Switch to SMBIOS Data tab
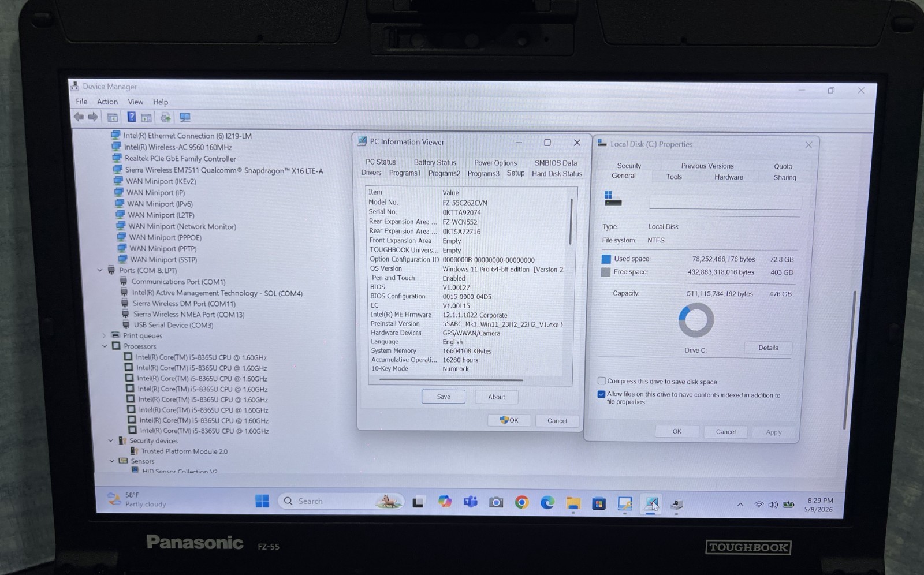Viewport: 924px width, 575px height. click(x=556, y=163)
